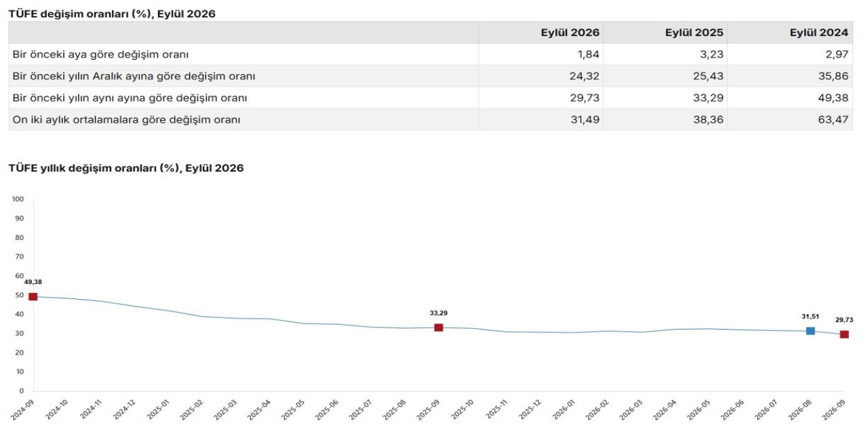Click the blue 2026-08 data point marker
This screenshot has width=868, height=434.
point(810,331)
